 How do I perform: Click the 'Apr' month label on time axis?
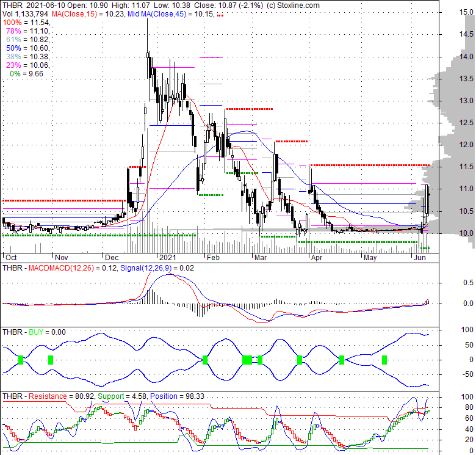coord(317,258)
